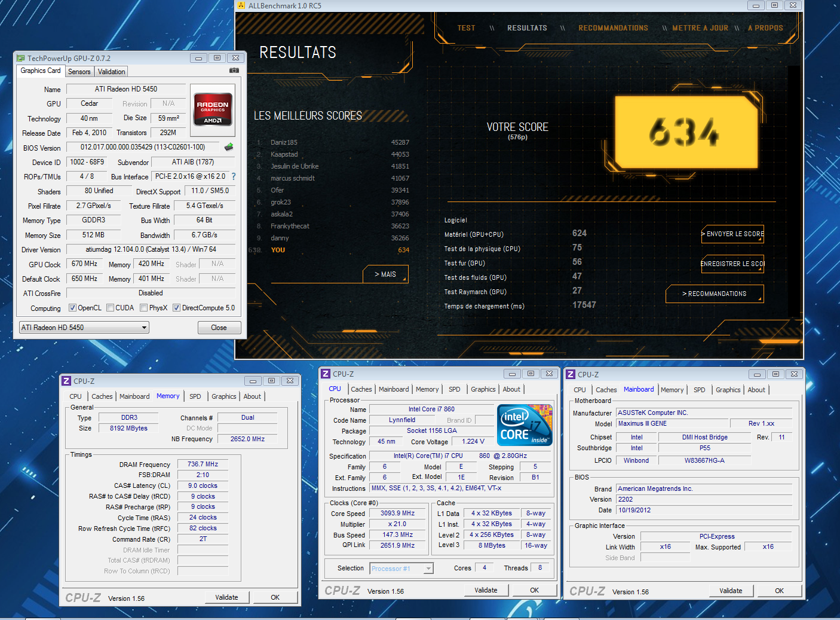Click the Memory Size 8192 MBytes value
This screenshot has height=620, width=840.
pos(128,428)
